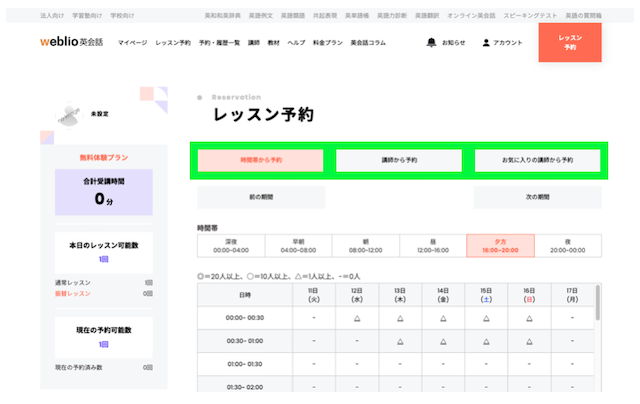Click the red レッスン予約 button in header

tap(570, 42)
